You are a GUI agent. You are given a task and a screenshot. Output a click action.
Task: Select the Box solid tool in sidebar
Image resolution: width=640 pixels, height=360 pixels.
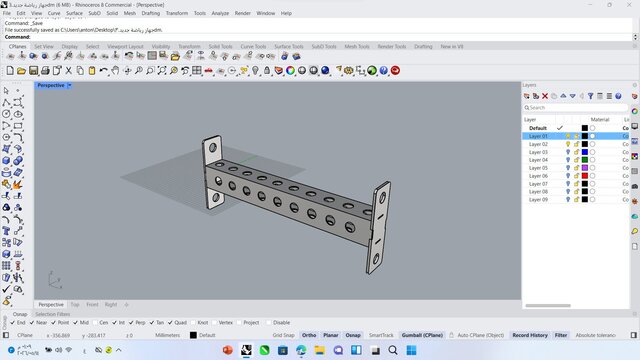click(x=6, y=161)
